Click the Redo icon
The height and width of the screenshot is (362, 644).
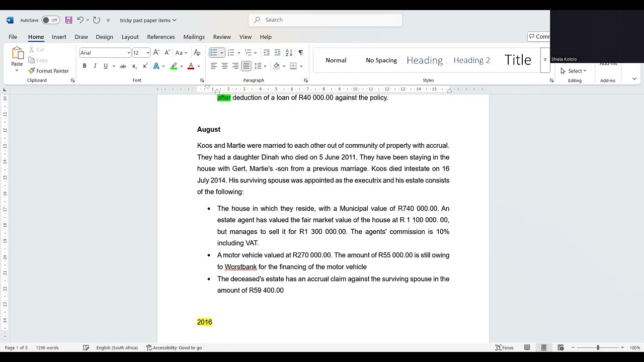click(x=97, y=20)
